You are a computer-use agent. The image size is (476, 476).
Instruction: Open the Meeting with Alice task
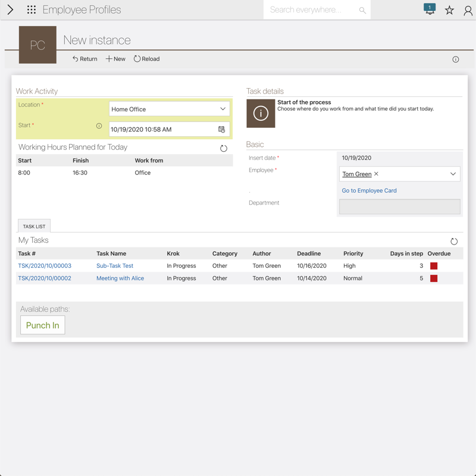(x=120, y=278)
